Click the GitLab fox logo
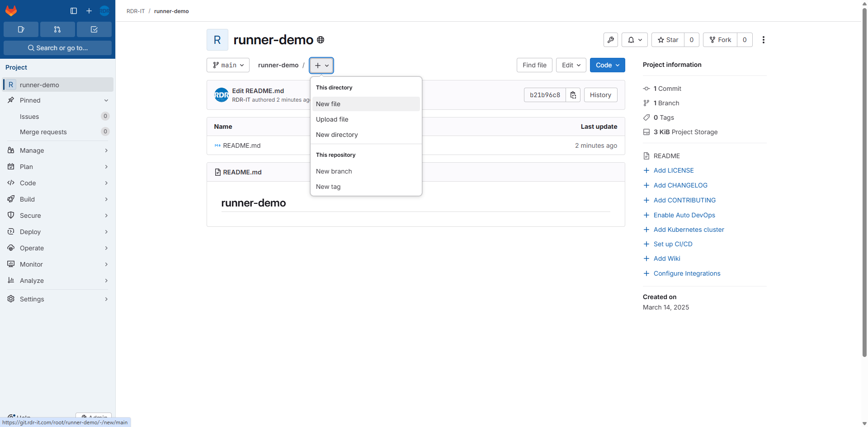Viewport: 868px width, 427px height. pyautogui.click(x=11, y=10)
